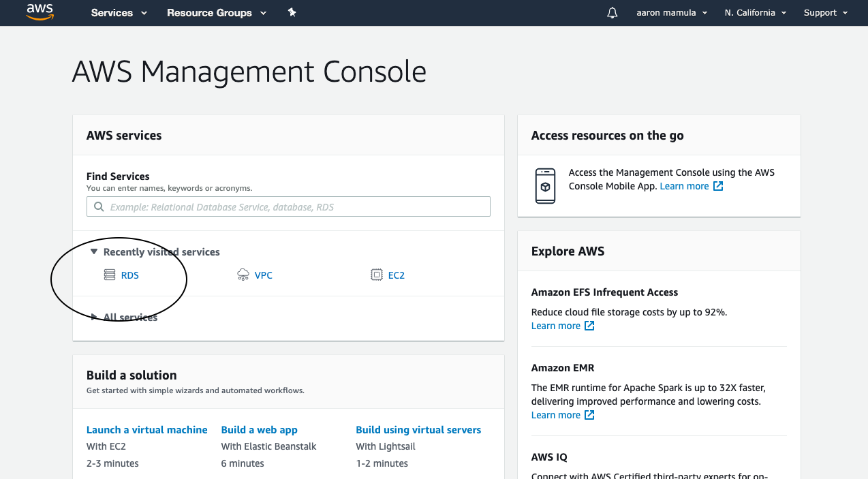The image size is (868, 479).
Task: Open the pin shortcuts icon in navbar
Action: [x=292, y=12]
